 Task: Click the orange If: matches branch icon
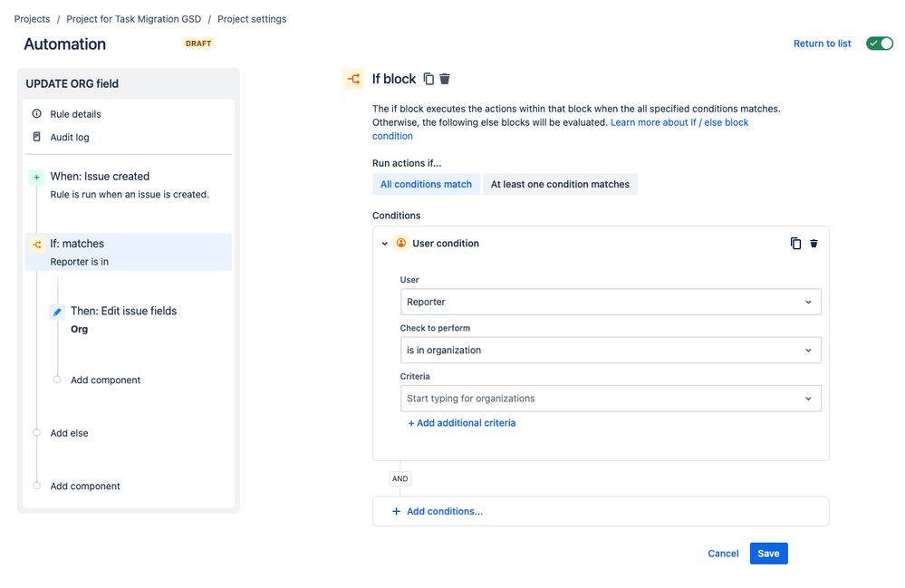(x=37, y=245)
